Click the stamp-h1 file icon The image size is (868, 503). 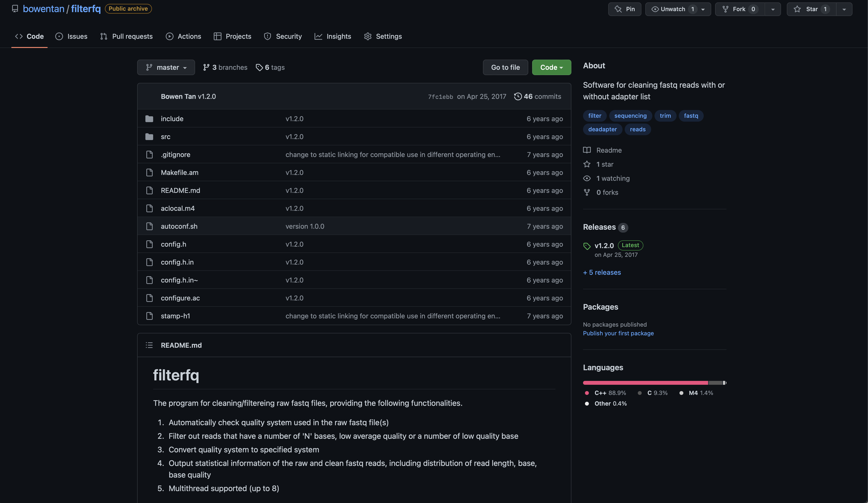coord(149,316)
